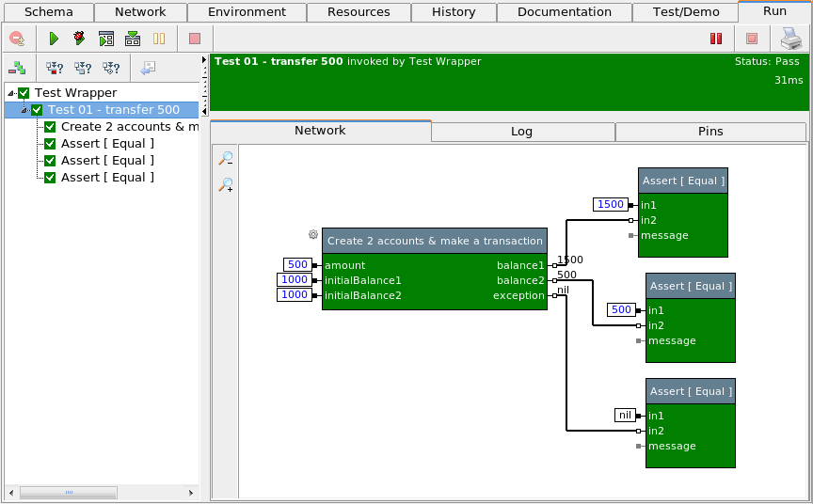Collapse the Test Wrapper tree node
Viewport: 813px width, 504px height.
tap(10, 93)
